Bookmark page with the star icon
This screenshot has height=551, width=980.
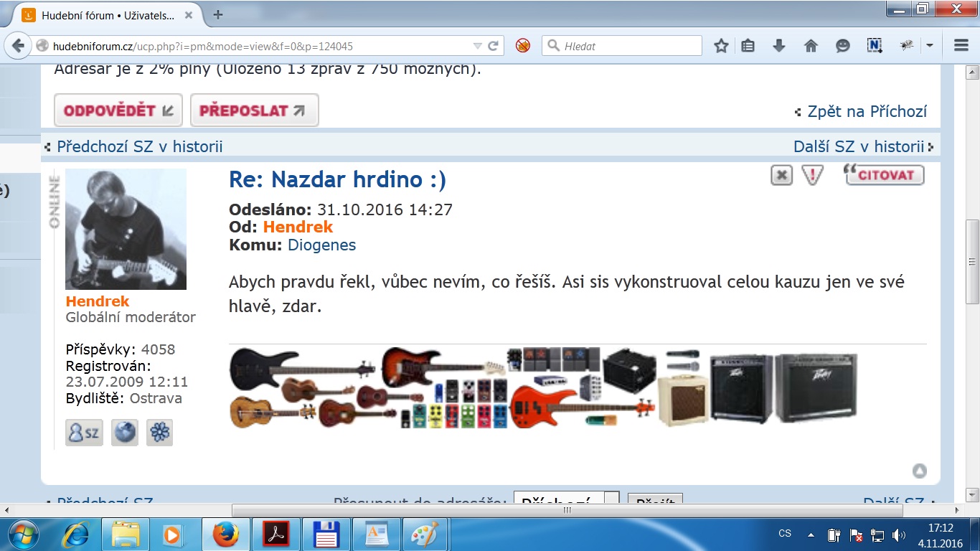pyautogui.click(x=721, y=46)
